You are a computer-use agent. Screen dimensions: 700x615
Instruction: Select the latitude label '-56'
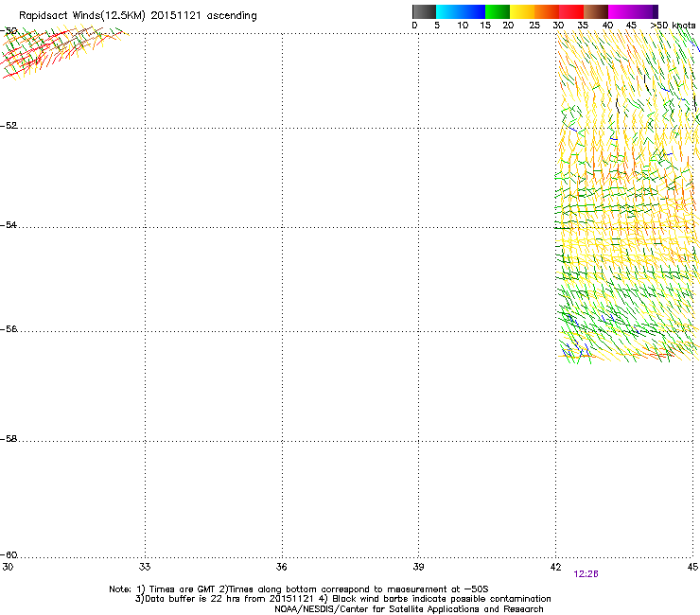click(x=9, y=328)
